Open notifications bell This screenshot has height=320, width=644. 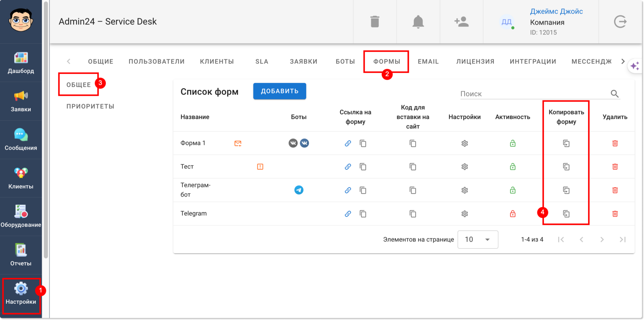[418, 22]
